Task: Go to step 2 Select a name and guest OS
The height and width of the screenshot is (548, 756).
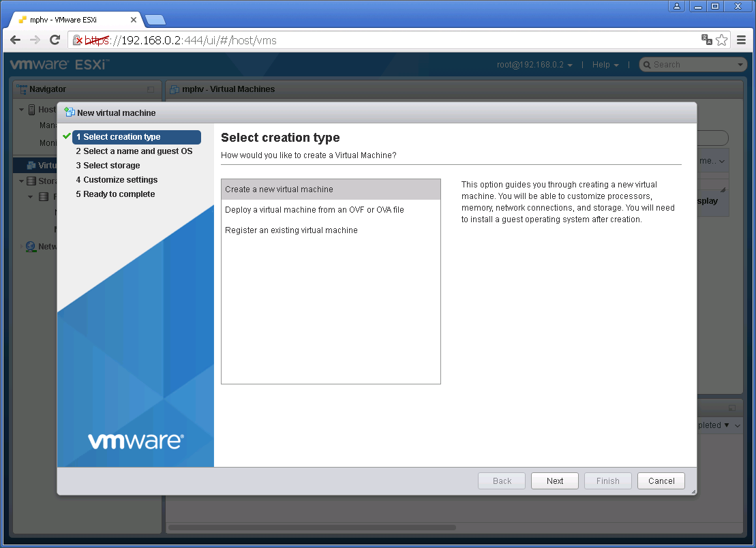Action: (134, 151)
